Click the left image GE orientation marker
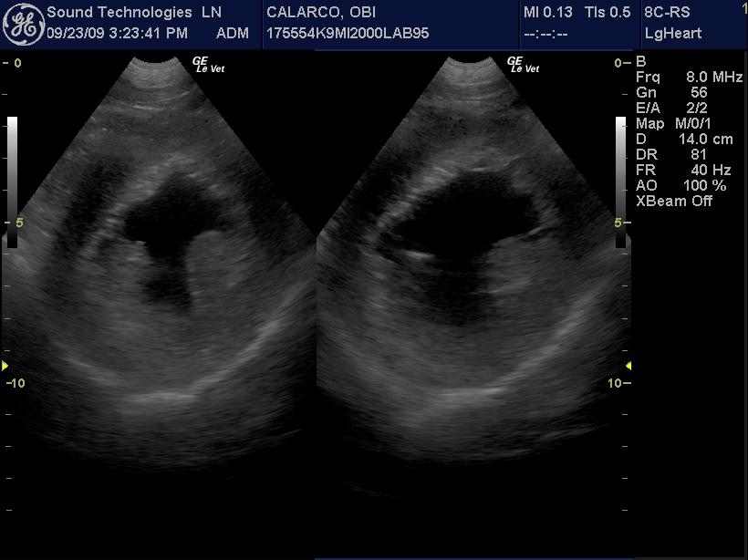Image resolution: width=748 pixels, height=560 pixels. (x=207, y=65)
